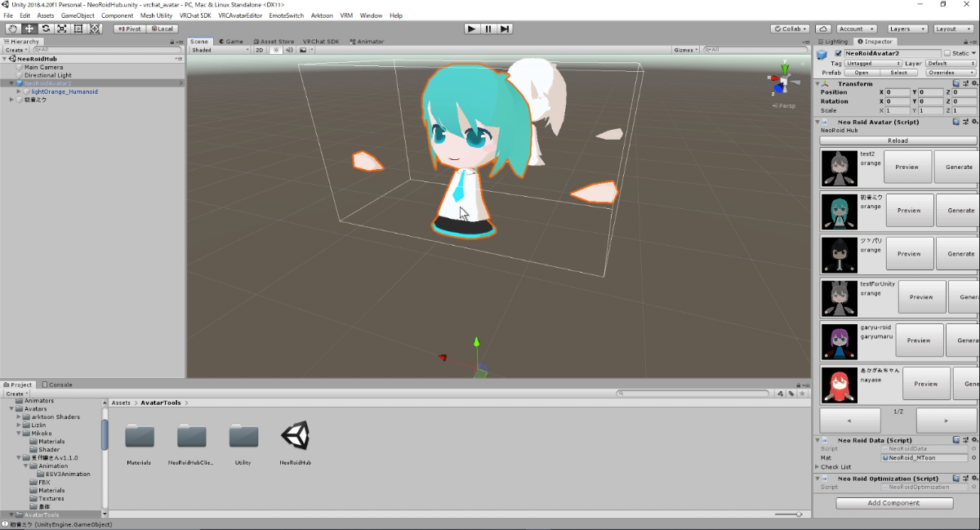Toggle NeoRoidAvatar2 active checkbox
Screen dimensions: 980x530
pyautogui.click(x=838, y=53)
